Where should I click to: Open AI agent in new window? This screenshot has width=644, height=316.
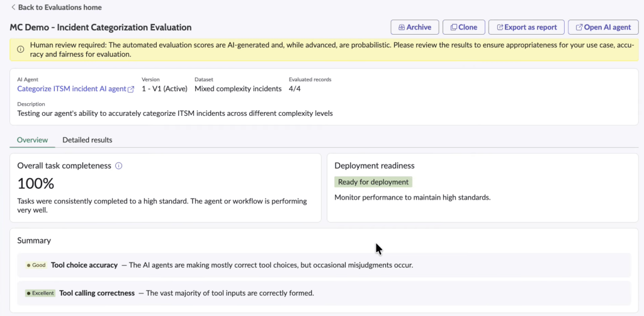[602, 28]
